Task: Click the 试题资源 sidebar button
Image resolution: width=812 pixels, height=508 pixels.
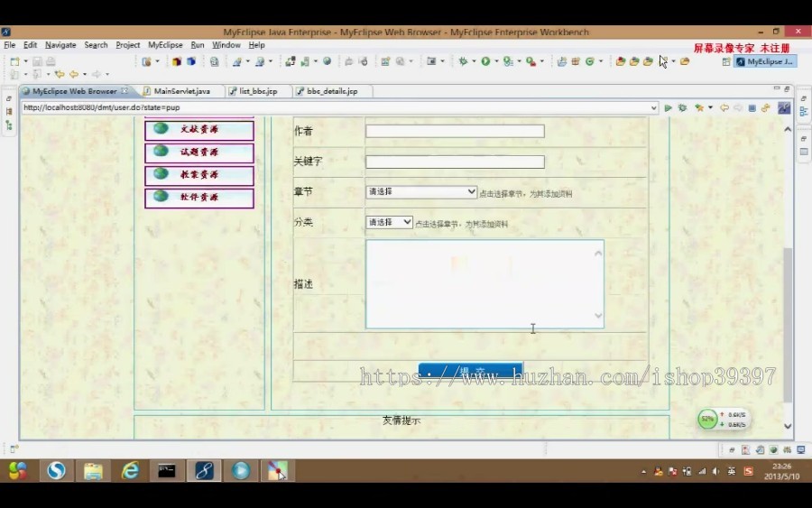Action: click(x=199, y=152)
